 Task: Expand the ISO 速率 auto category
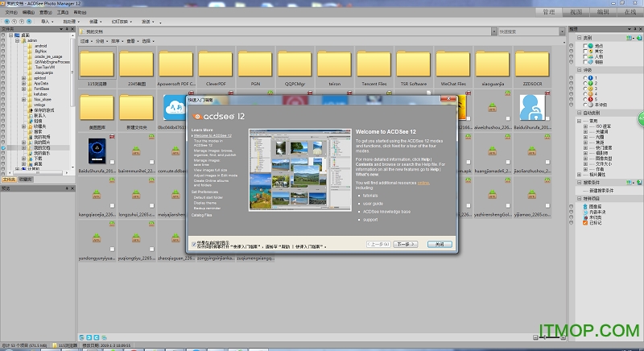(585, 126)
